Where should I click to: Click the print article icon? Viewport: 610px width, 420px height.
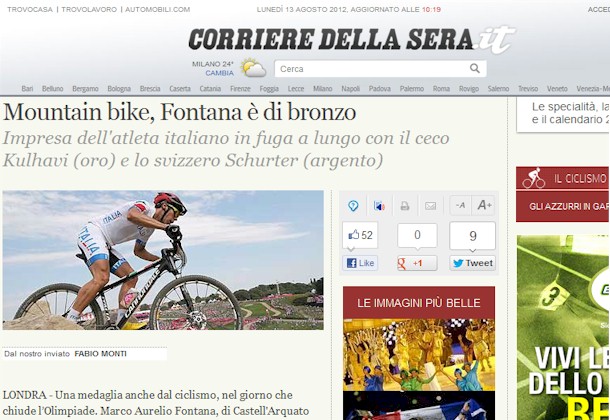pos(405,206)
